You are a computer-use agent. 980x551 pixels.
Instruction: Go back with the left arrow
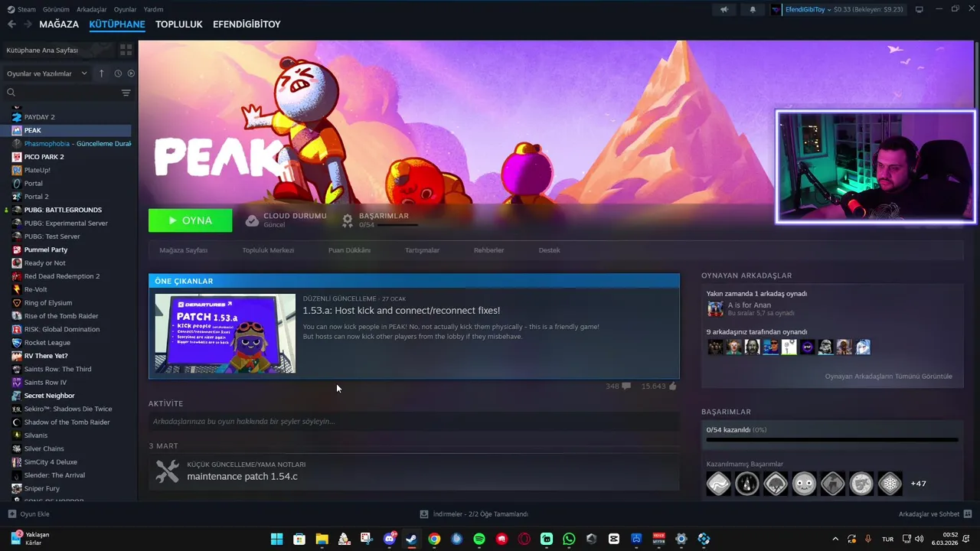click(11, 24)
